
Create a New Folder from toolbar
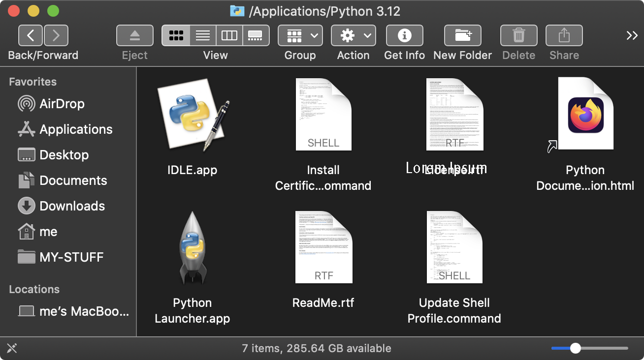click(x=462, y=35)
